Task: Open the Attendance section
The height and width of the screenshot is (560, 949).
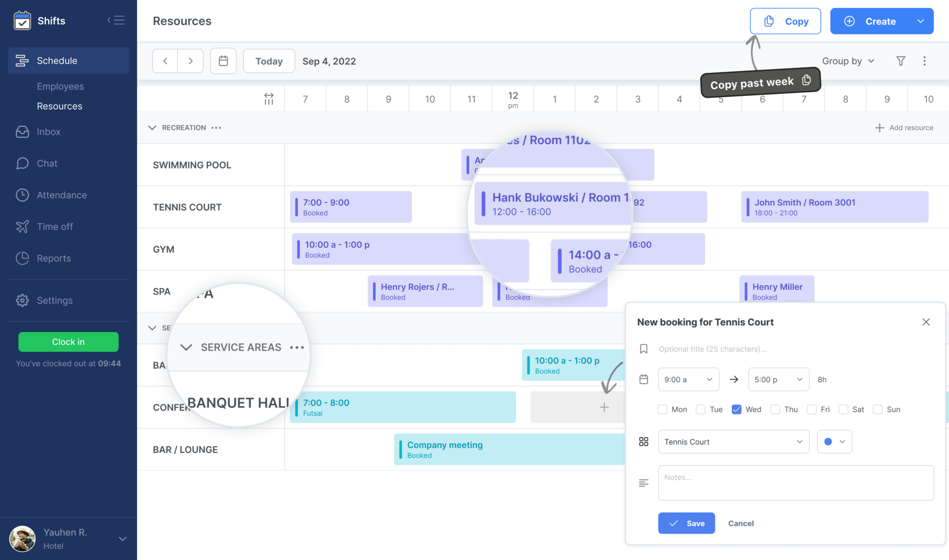Action: pyautogui.click(x=61, y=195)
